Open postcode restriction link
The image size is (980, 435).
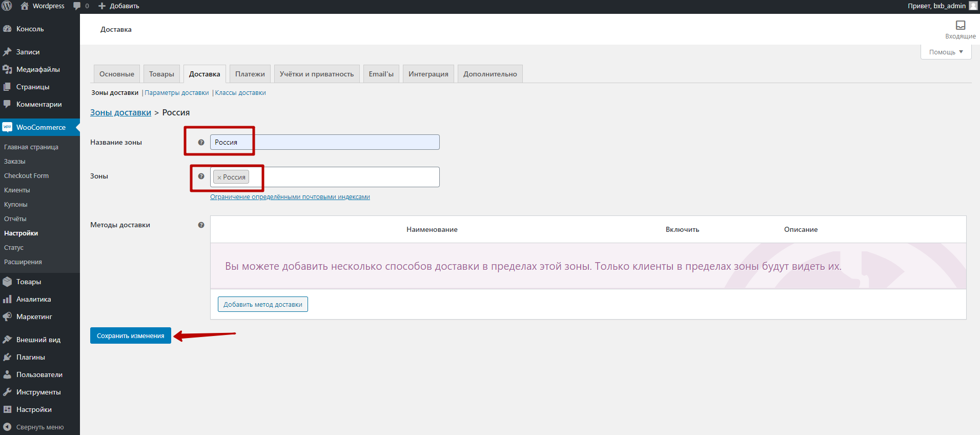290,197
